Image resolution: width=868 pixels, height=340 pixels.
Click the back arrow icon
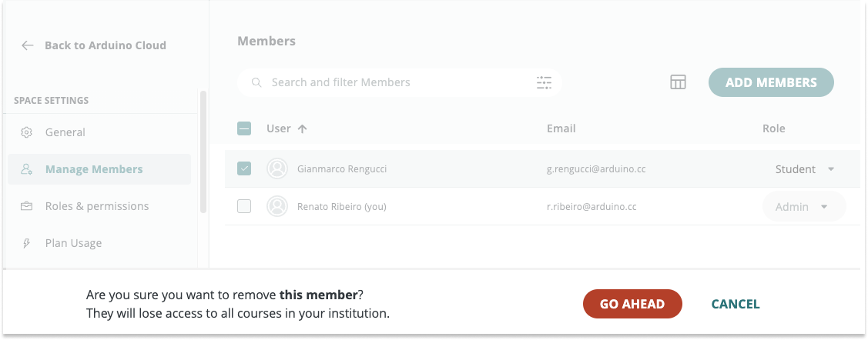(x=28, y=45)
